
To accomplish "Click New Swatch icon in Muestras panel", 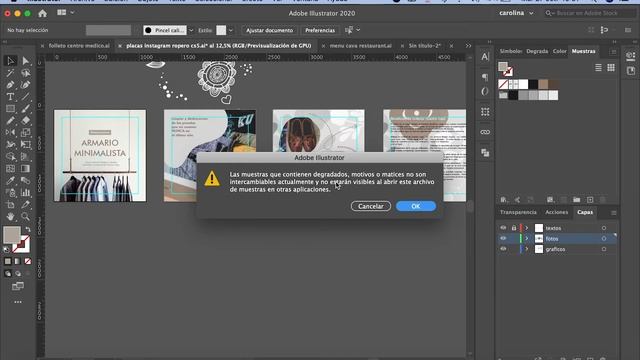I will [x=590, y=200].
